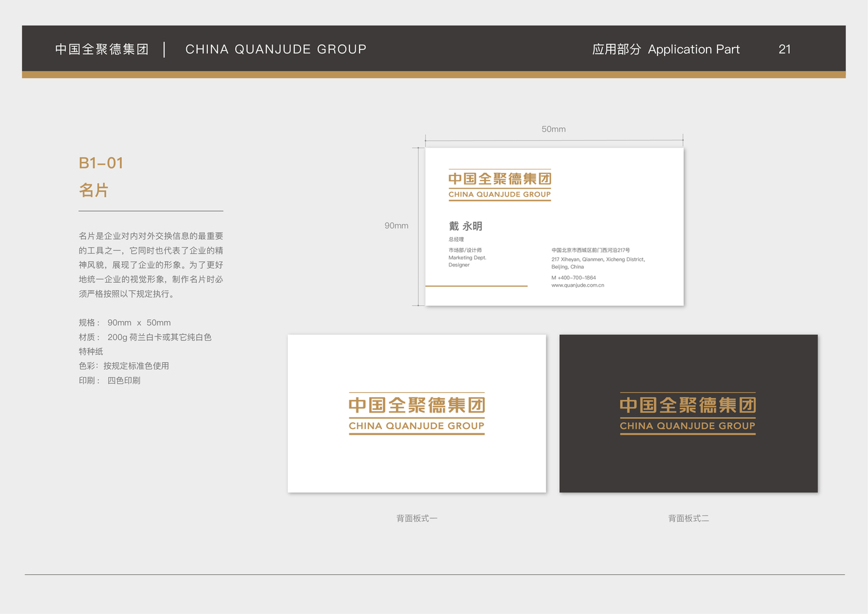
Task: Click the header text 中国全聚德集团
Action: click(x=102, y=49)
